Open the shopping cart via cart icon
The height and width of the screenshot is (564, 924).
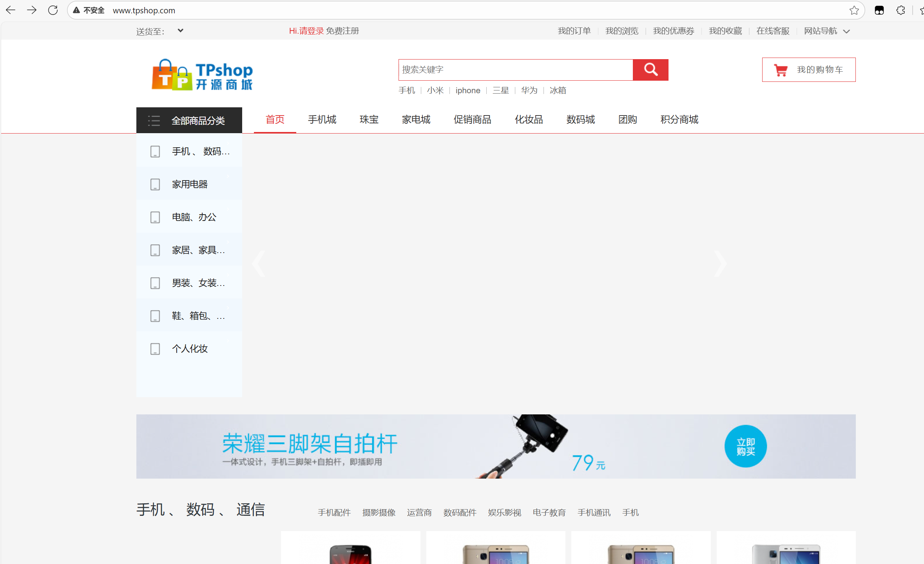click(x=781, y=70)
